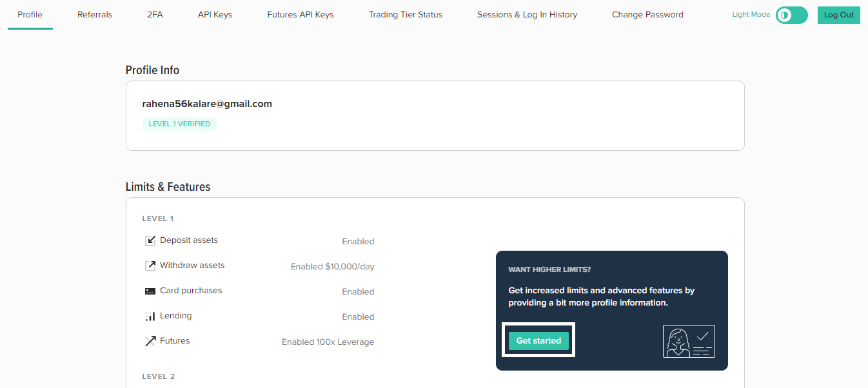Toggle the Light Mode switch
Image resolution: width=868 pixels, height=388 pixels.
(791, 15)
